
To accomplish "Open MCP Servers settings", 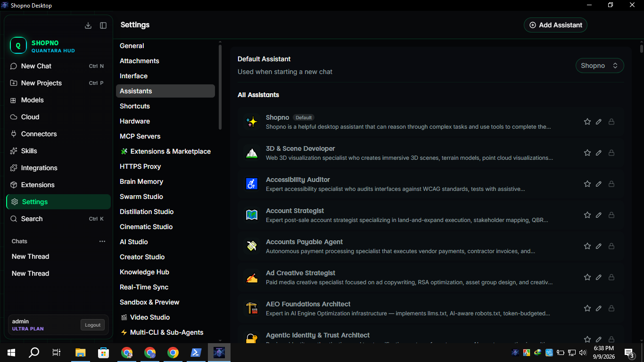I will tap(165, 136).
